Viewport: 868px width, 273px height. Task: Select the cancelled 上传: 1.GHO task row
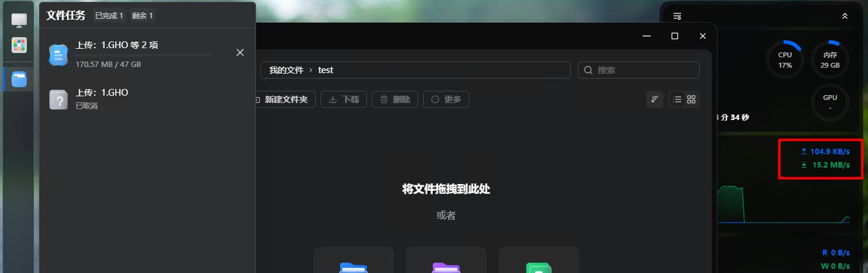[148, 99]
